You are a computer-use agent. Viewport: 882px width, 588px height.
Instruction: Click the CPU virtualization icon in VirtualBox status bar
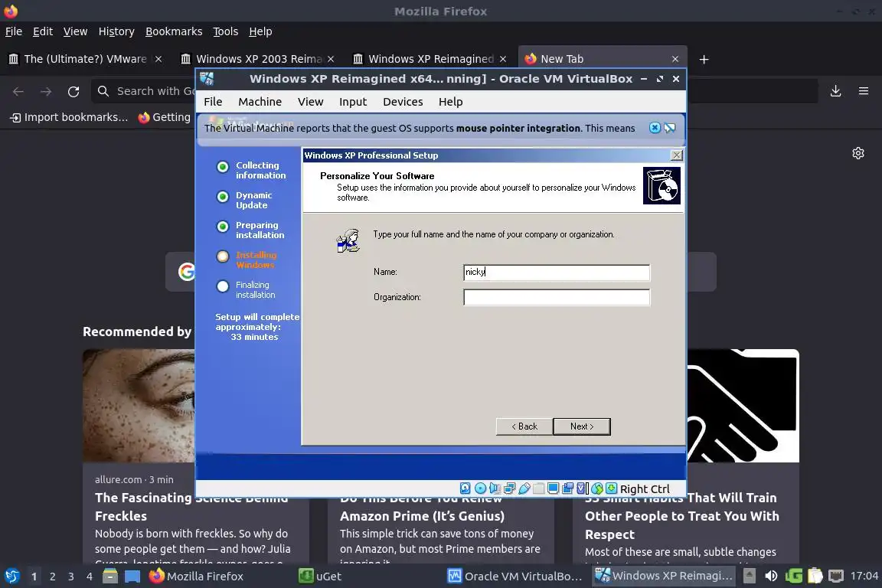[583, 488]
